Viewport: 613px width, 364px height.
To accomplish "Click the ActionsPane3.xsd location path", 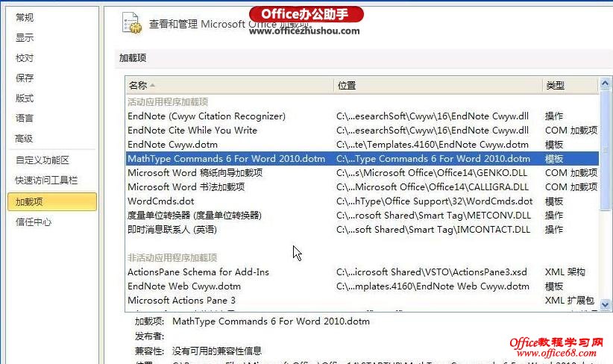I will point(432,272).
